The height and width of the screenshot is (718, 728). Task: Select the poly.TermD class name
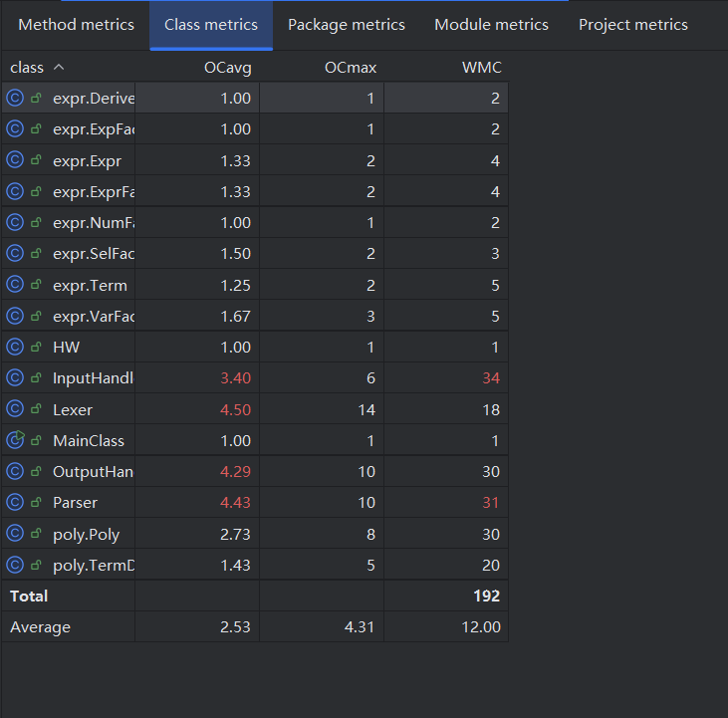[x=94, y=566]
